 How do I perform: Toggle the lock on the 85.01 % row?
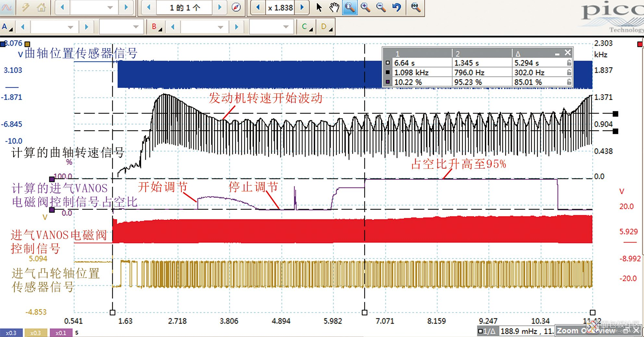[569, 82]
